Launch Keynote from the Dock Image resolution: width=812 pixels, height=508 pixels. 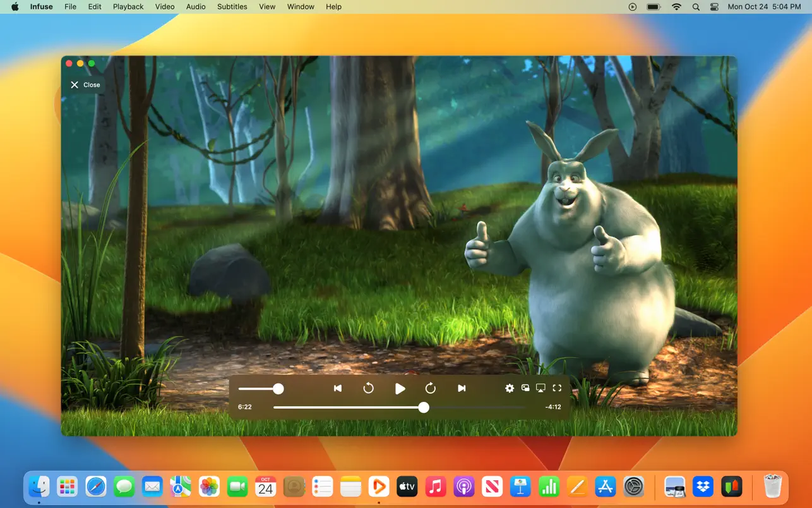tap(521, 487)
